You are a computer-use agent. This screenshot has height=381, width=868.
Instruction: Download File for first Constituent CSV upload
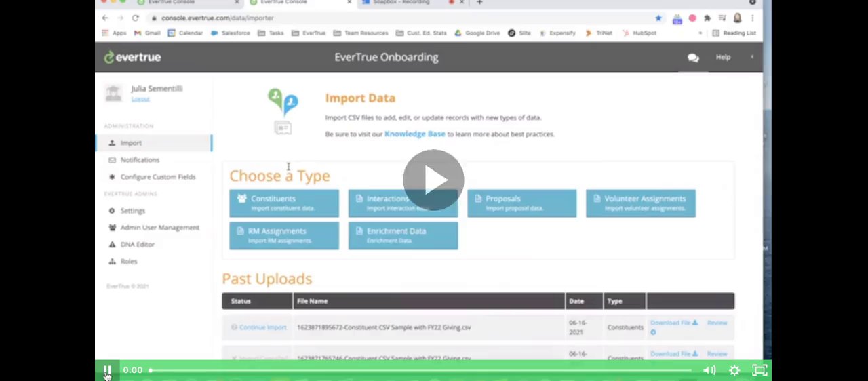click(x=673, y=323)
